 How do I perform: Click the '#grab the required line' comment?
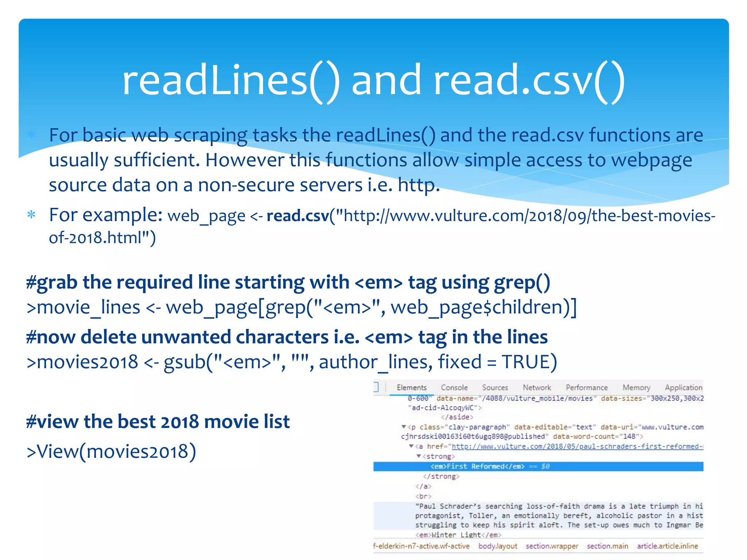pos(288,283)
